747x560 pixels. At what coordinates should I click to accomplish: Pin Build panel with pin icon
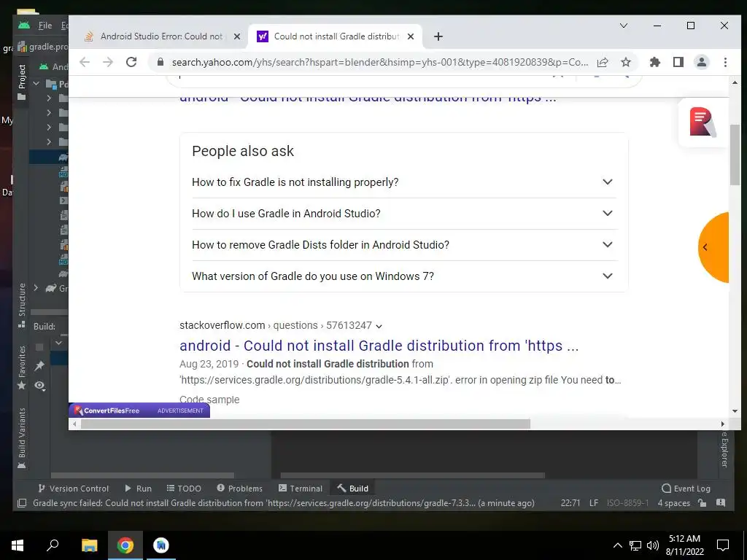pos(39,366)
